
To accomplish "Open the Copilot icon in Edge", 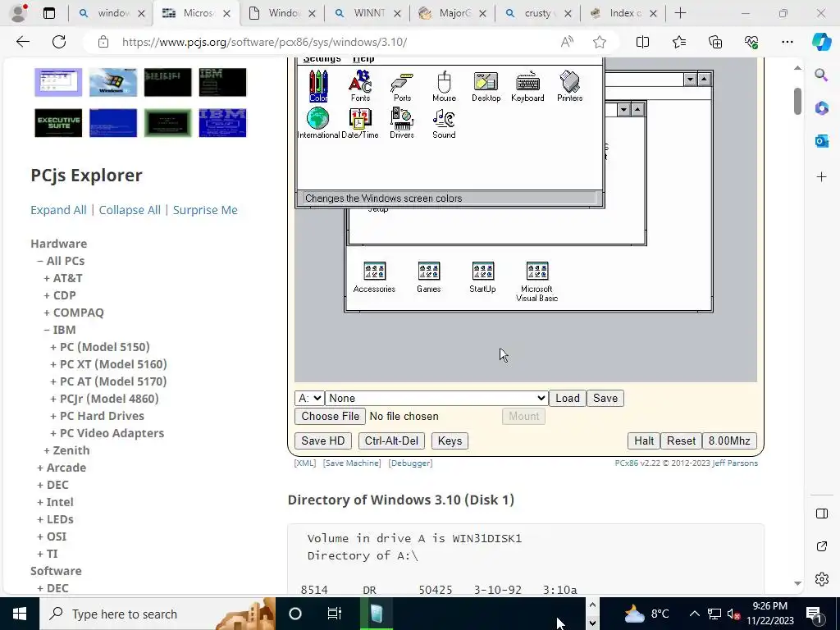I will click(821, 42).
